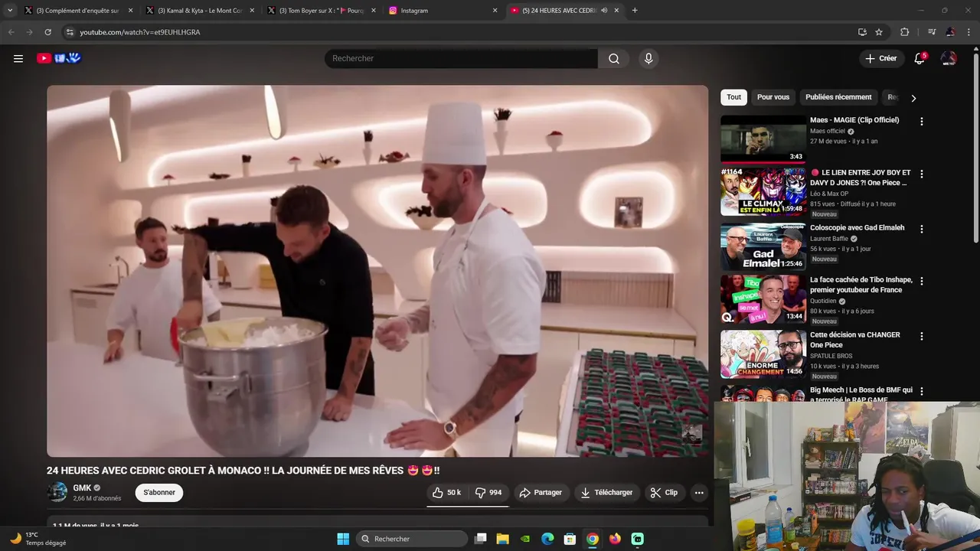
Task: Click the Clip button
Action: coord(664,493)
